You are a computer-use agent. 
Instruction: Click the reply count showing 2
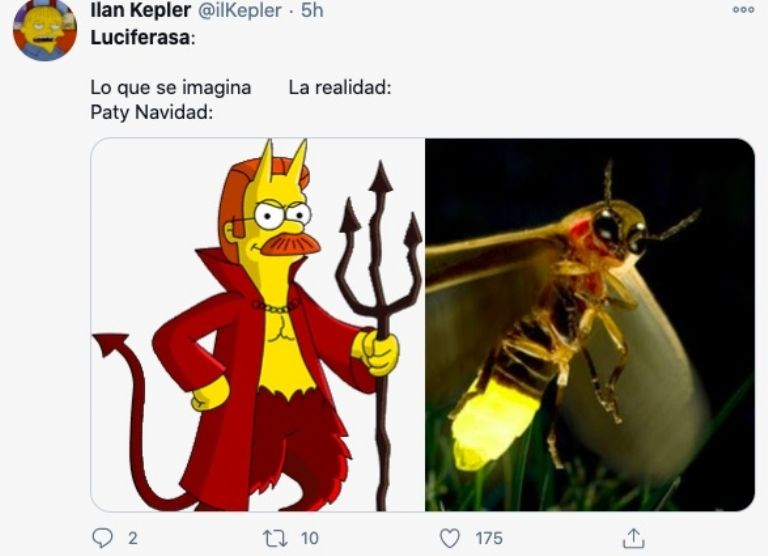tap(133, 538)
